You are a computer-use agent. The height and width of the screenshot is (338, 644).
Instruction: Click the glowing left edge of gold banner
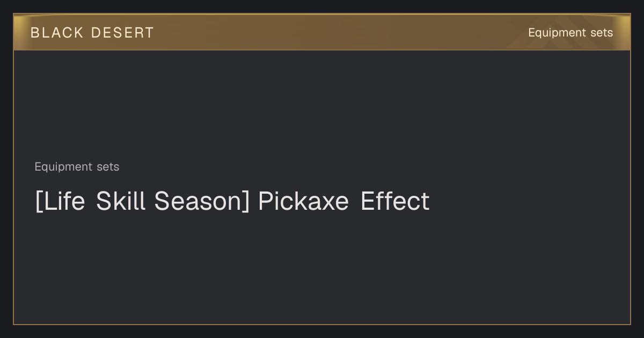19,32
